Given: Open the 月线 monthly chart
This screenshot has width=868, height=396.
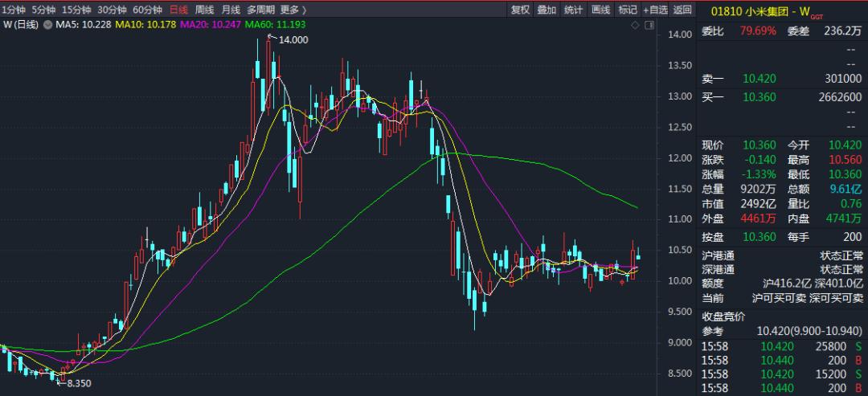Looking at the screenshot, I should click(231, 10).
